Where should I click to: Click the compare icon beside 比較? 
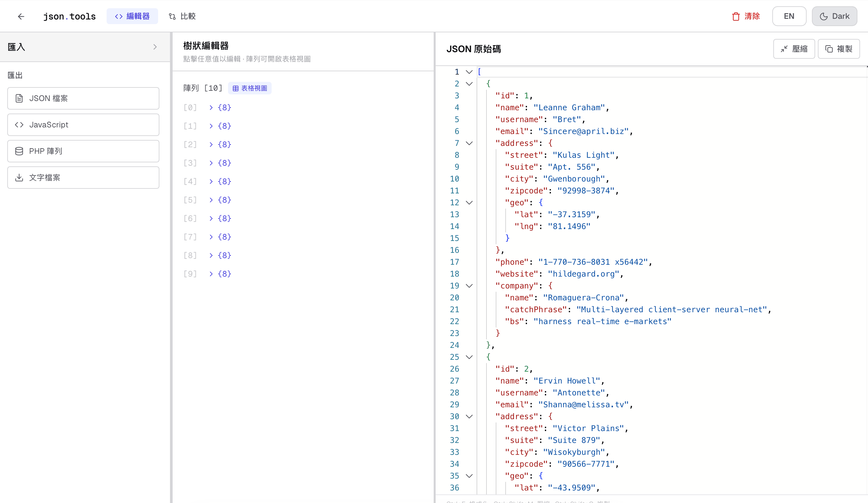(x=172, y=16)
